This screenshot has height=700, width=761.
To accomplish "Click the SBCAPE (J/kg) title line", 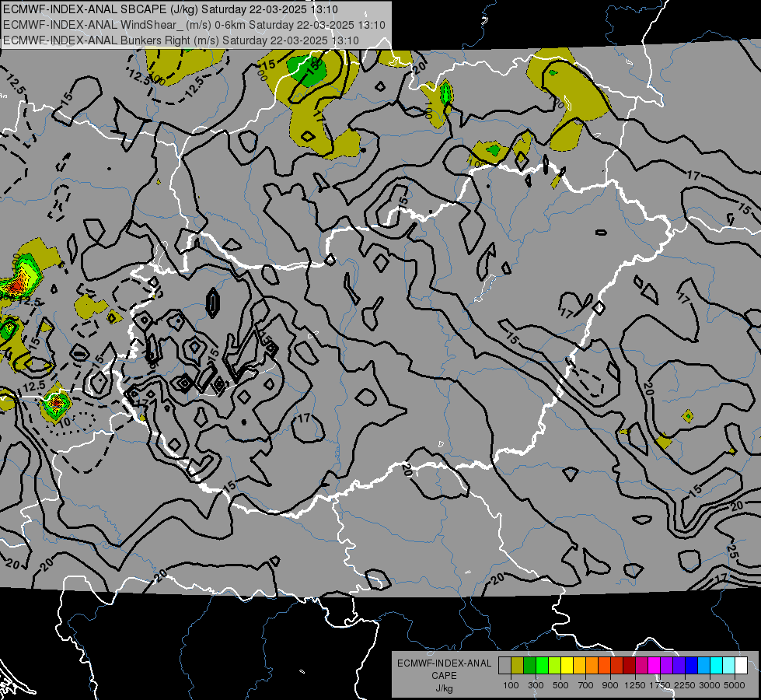I will click(x=170, y=9).
